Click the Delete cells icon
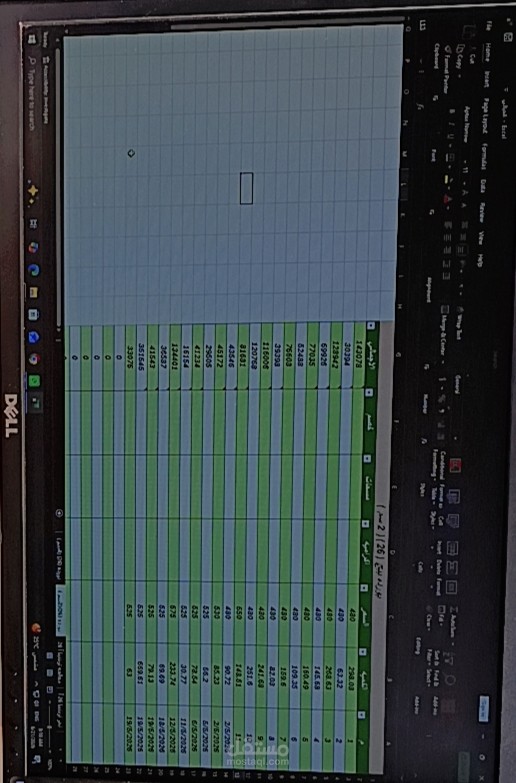Viewport: 516px width, 783px height. pyautogui.click(x=451, y=568)
